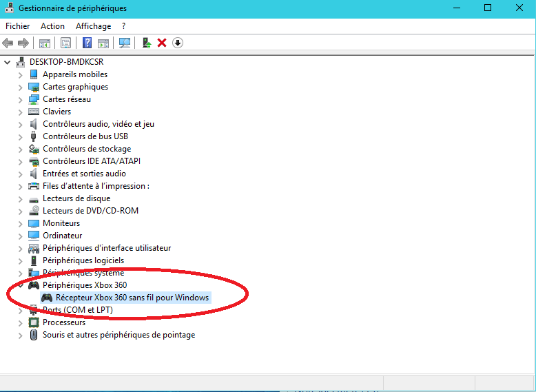536x392 pixels.
Task: Expand the Appareils mobiles category
Action: coord(21,75)
